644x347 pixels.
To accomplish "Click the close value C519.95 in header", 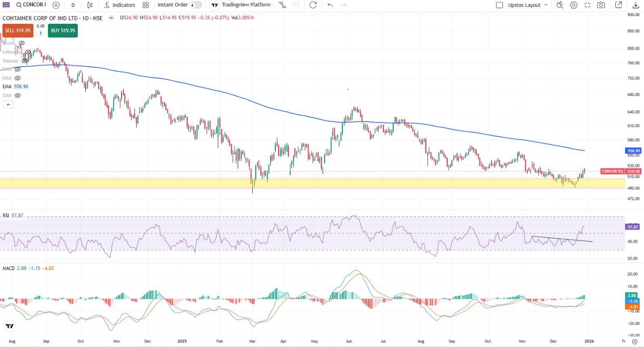I will point(187,18).
